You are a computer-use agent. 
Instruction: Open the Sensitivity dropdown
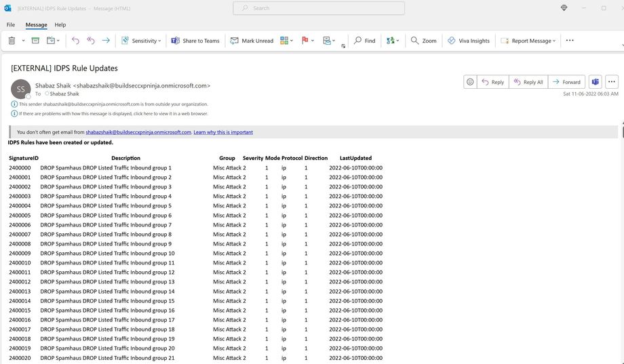[x=141, y=41]
